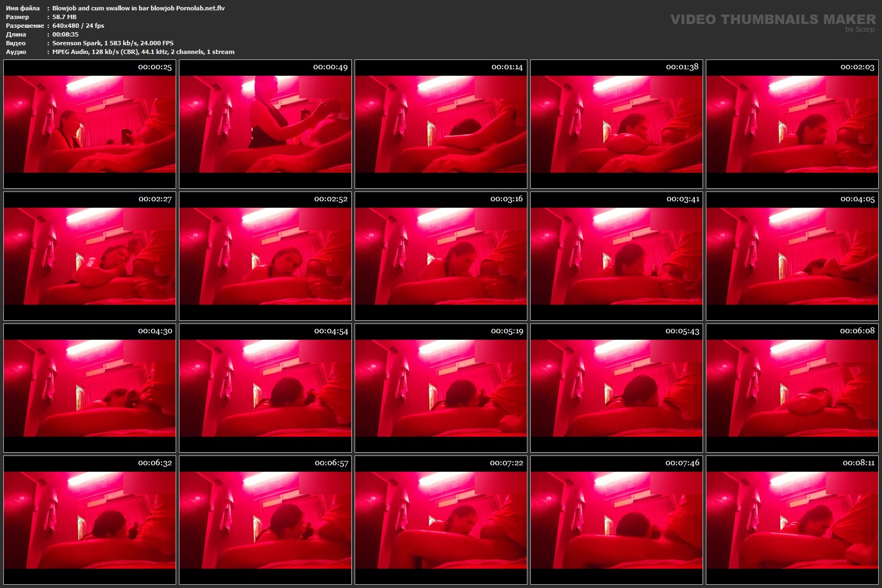
Task: Choose the 00:03:41 thumbnail
Action: (x=616, y=256)
